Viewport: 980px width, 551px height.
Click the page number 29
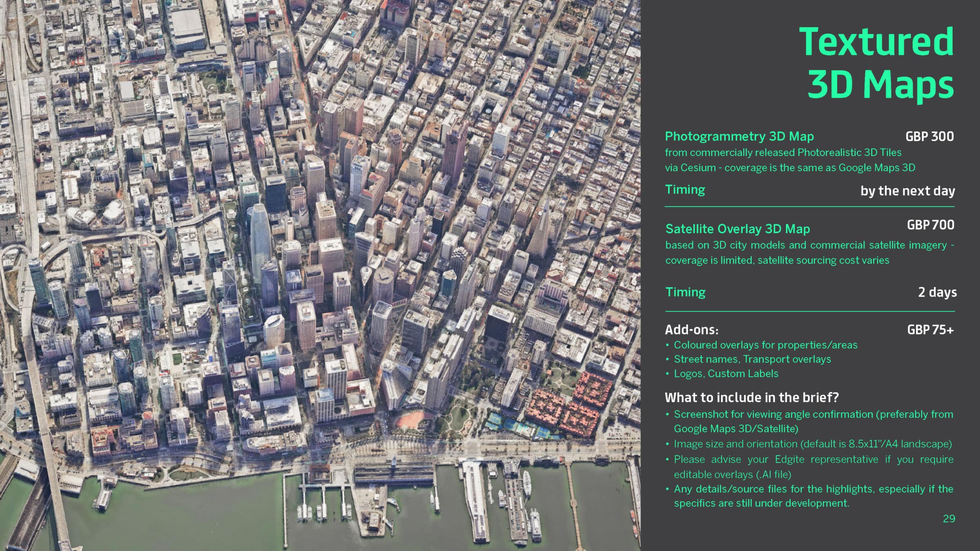949,518
